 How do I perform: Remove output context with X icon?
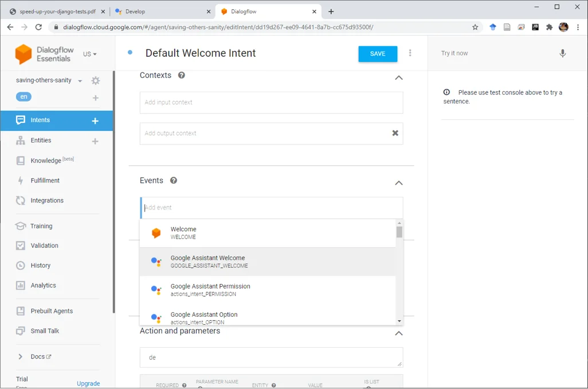395,133
